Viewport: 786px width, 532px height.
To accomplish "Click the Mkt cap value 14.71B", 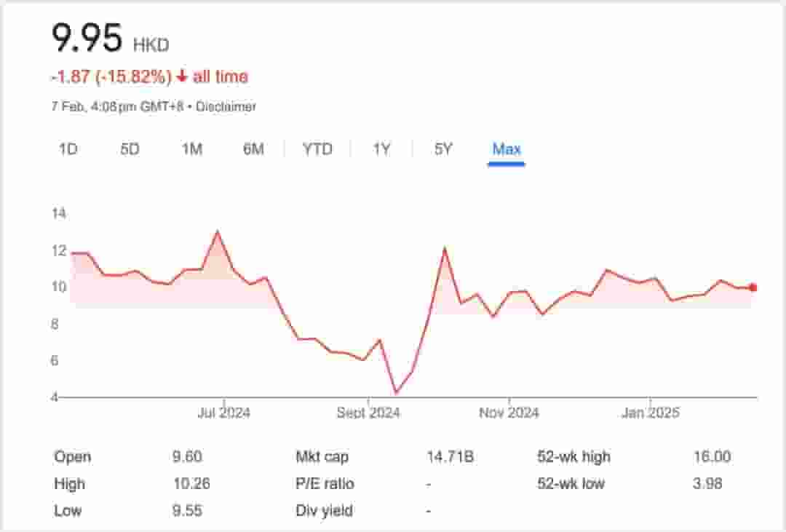I will click(x=450, y=457).
